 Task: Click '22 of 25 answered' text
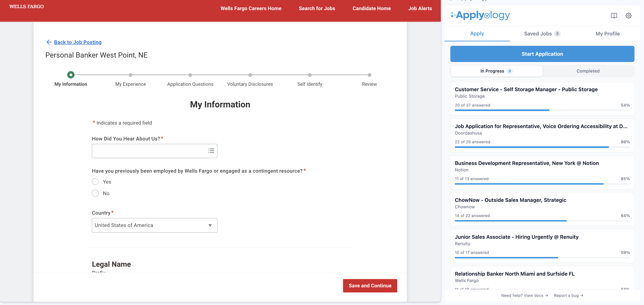[472, 142]
